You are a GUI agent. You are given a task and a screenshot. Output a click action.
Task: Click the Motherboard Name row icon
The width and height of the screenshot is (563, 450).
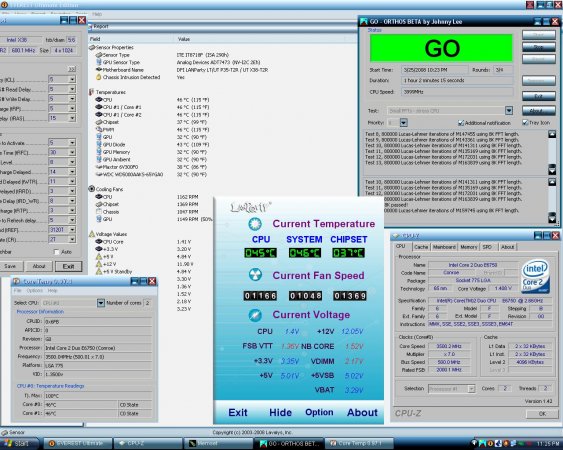point(99,70)
